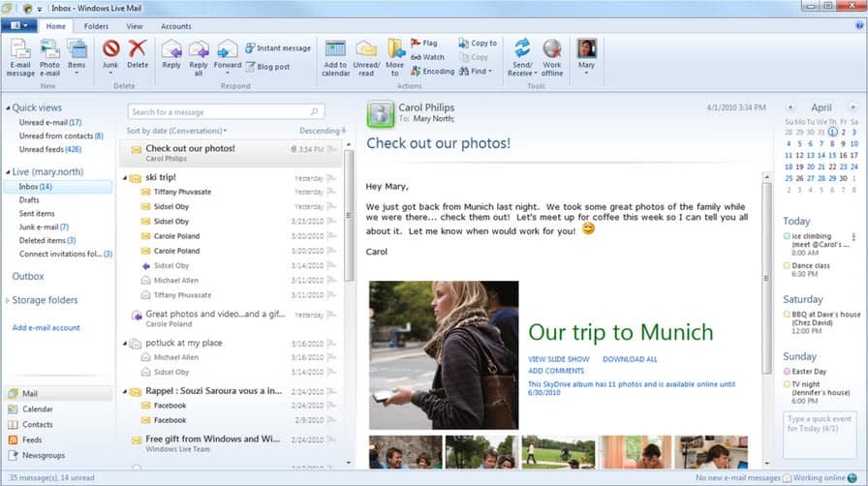Click DOWNLOAD ALL photos link
This screenshot has width=868, height=486.
(630, 359)
